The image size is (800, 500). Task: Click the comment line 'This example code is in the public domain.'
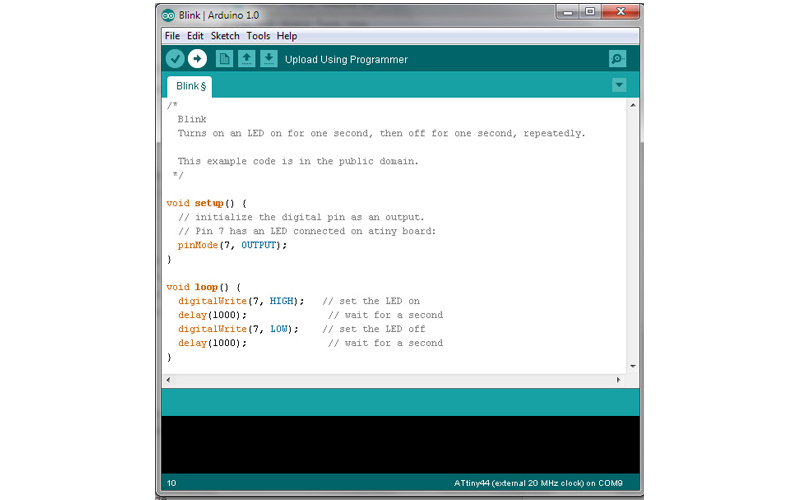click(298, 161)
